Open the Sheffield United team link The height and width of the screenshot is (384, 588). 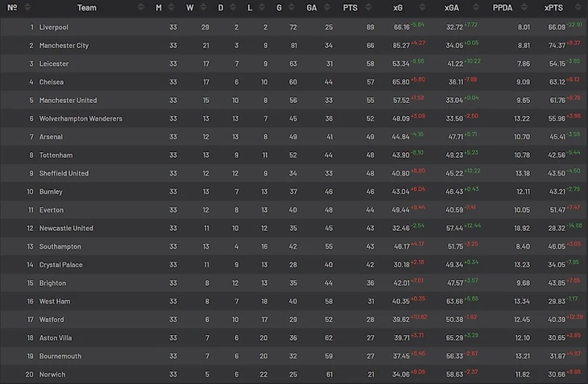(64, 174)
